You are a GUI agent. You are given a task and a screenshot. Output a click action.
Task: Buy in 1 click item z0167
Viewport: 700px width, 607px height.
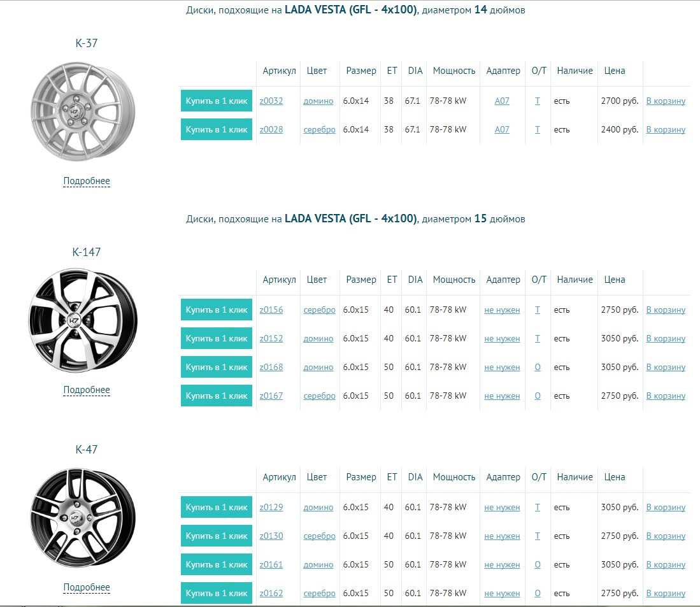click(217, 396)
